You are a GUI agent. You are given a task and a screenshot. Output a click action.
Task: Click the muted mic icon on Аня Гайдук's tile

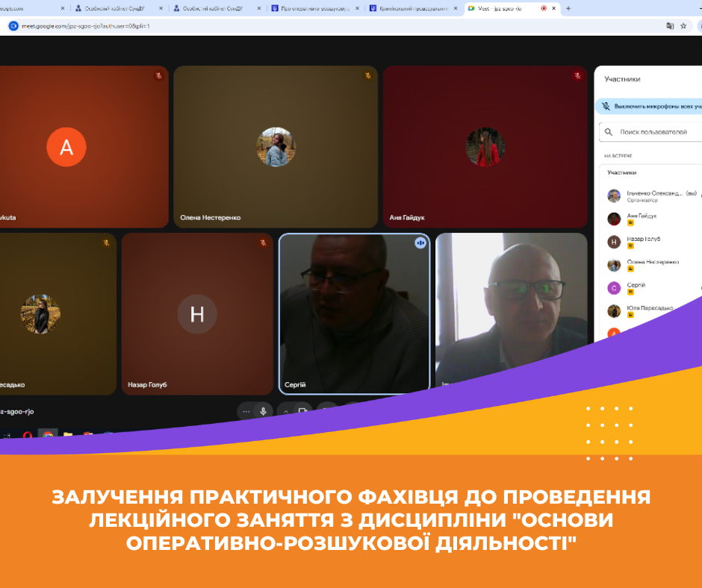pos(577,75)
